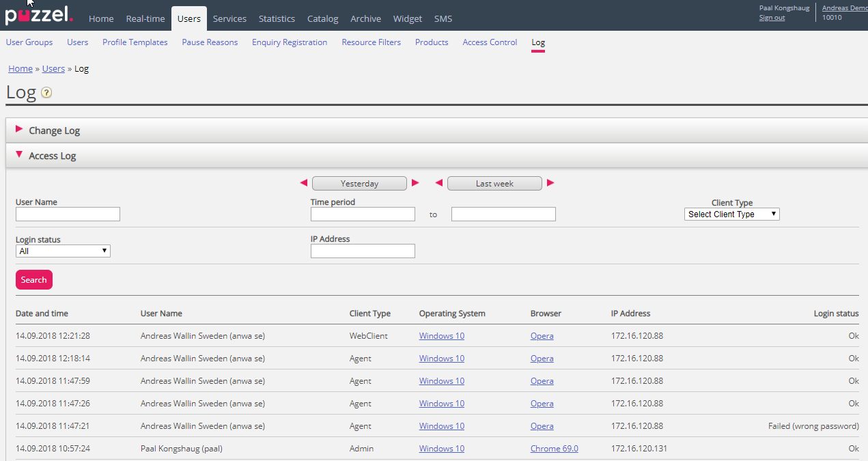Click the Users breadcrumb link
The width and height of the screenshot is (868, 461).
(x=53, y=69)
